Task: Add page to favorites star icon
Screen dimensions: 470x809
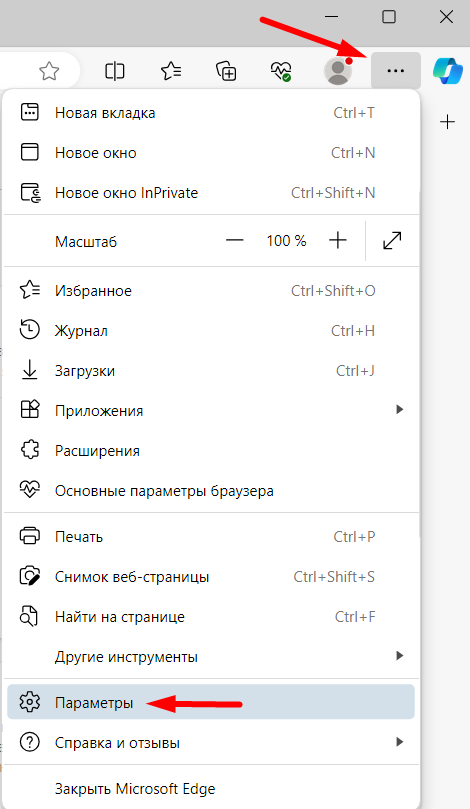Action: point(49,71)
